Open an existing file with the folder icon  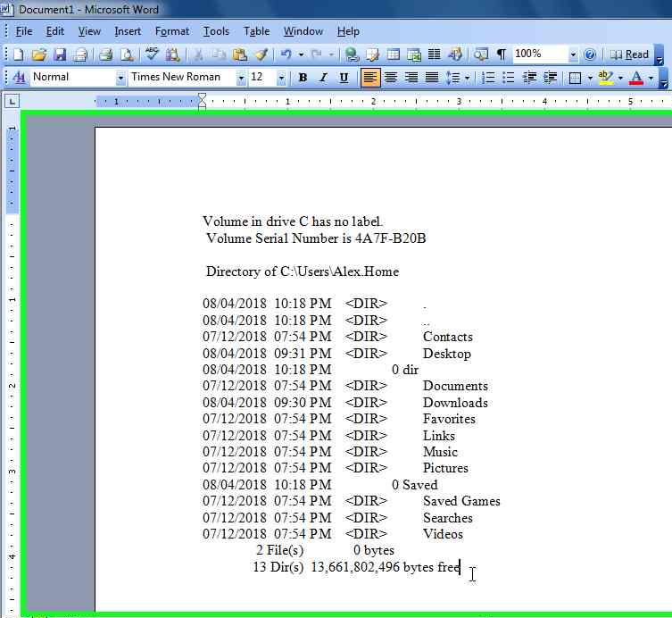pyautogui.click(x=39, y=54)
